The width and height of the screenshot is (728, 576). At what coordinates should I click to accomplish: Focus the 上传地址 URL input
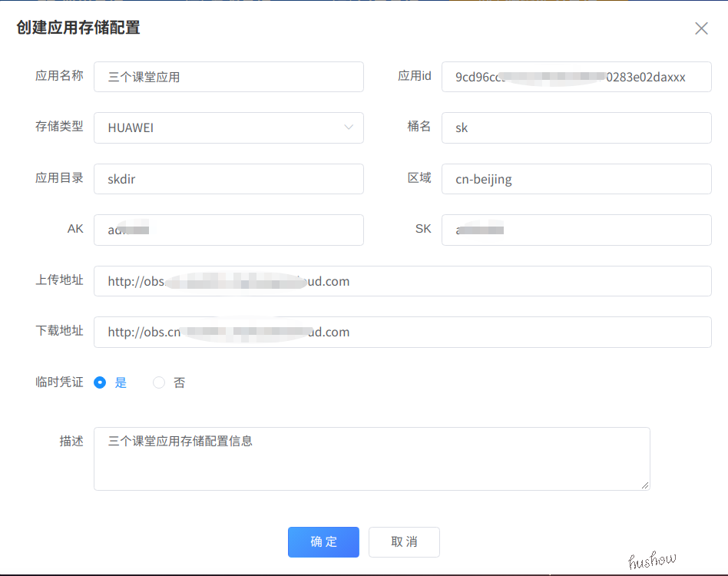402,281
